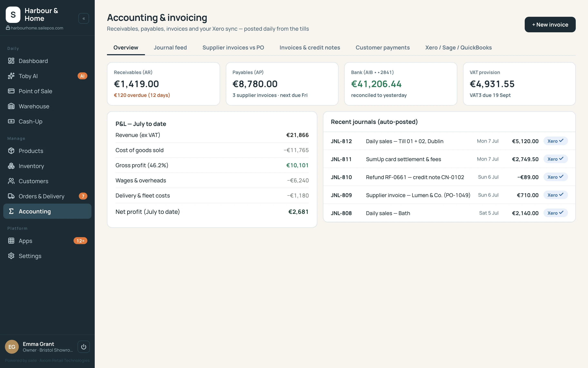The height and width of the screenshot is (368, 588).
Task: Open Inventory in the sidebar
Action: pyautogui.click(x=47, y=166)
